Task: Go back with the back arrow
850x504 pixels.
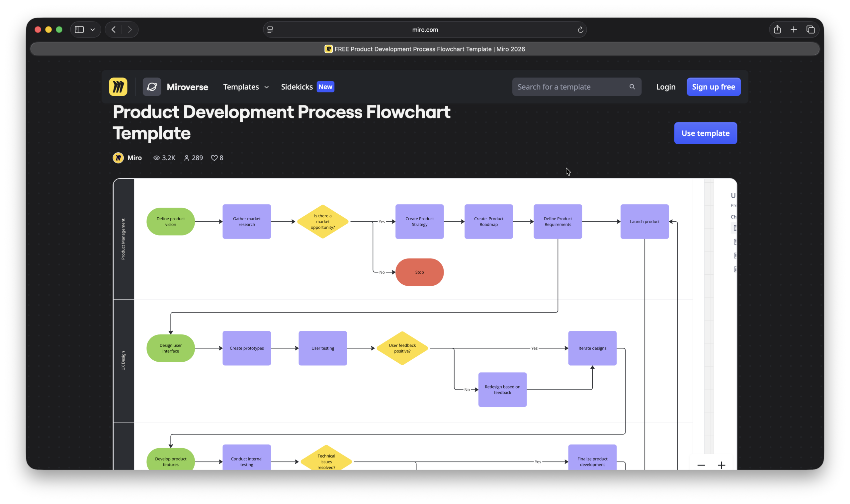Action: [114, 30]
